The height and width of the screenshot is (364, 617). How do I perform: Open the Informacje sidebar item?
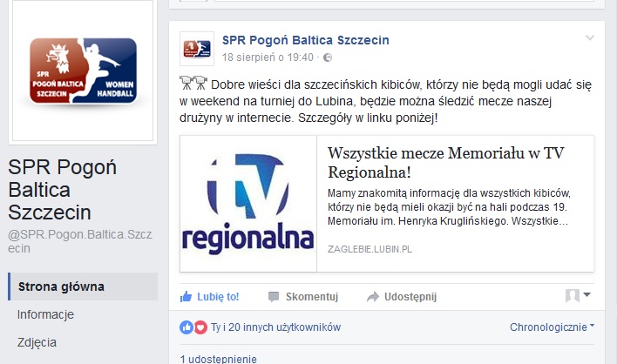(45, 314)
